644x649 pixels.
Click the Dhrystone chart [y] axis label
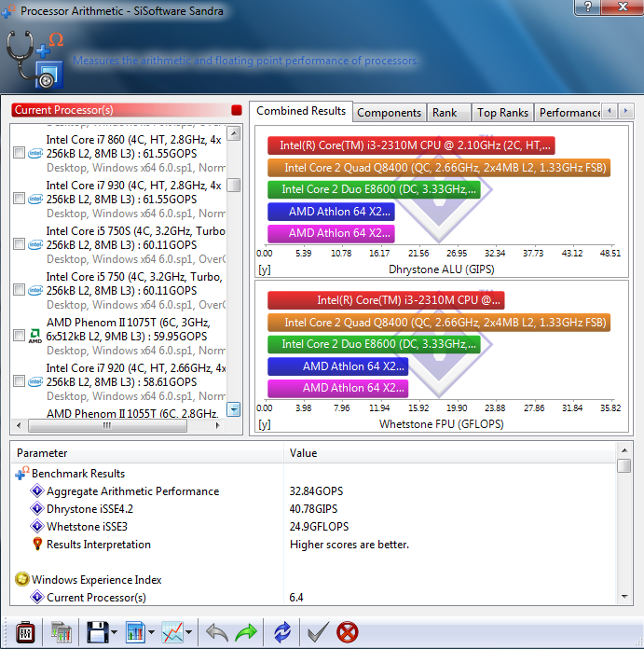(x=265, y=269)
